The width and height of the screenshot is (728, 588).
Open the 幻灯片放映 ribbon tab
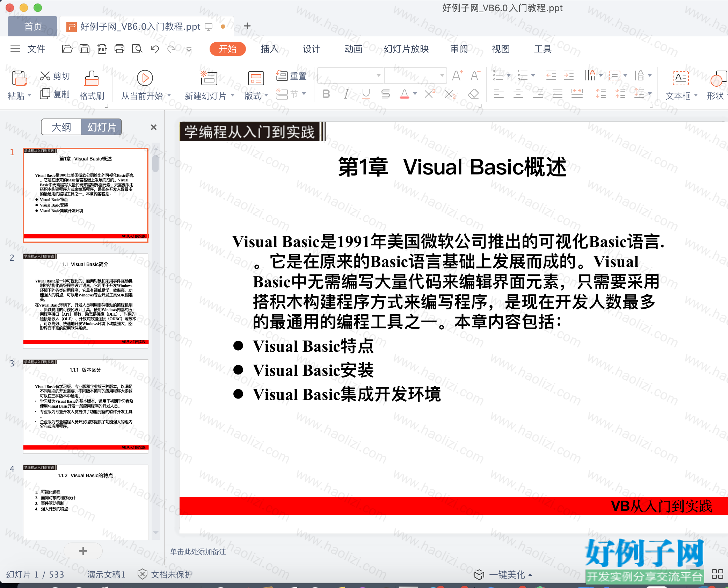[x=406, y=49]
